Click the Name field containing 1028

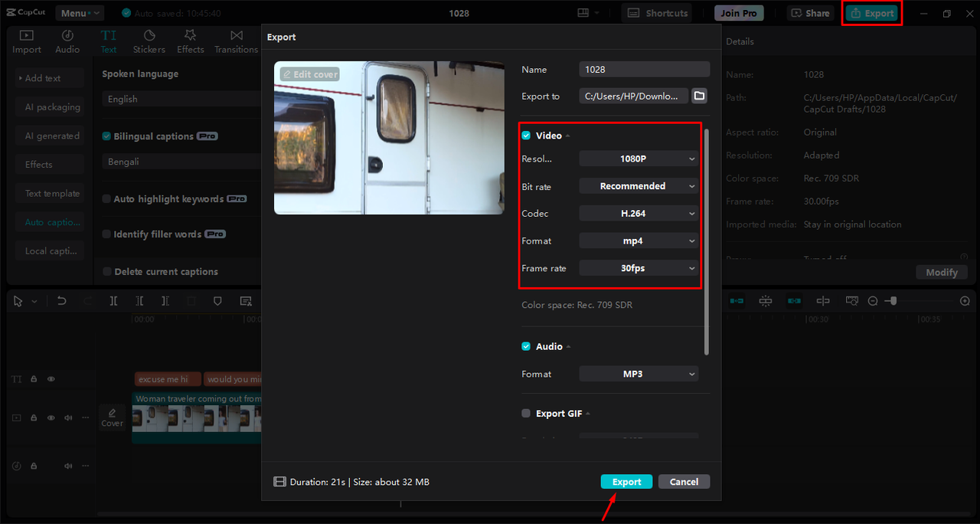[x=644, y=69]
